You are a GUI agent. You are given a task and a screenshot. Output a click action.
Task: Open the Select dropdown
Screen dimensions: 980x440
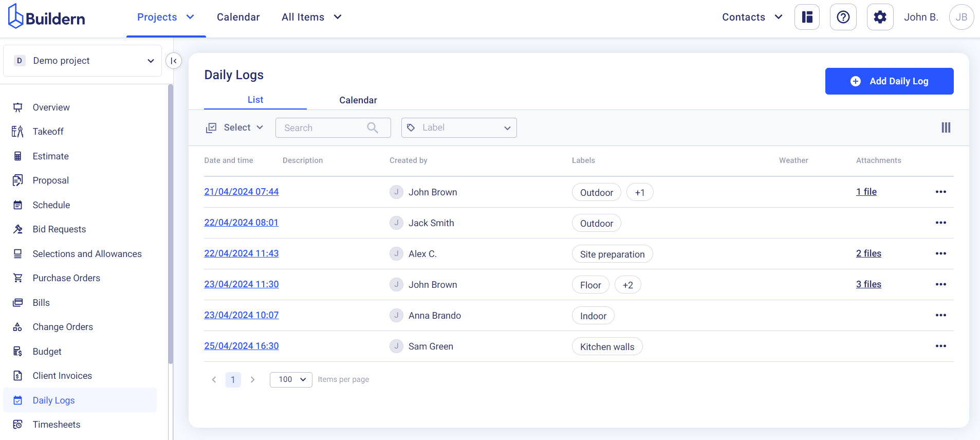pyautogui.click(x=235, y=127)
